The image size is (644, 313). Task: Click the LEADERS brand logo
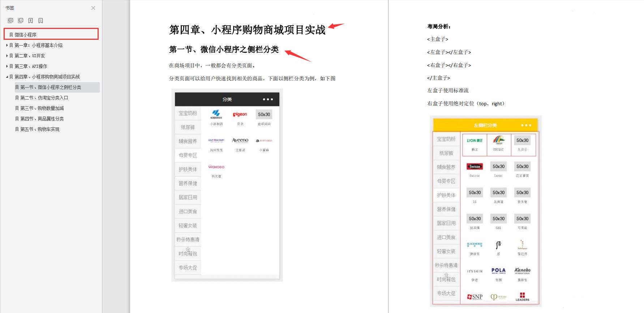coord(522,297)
